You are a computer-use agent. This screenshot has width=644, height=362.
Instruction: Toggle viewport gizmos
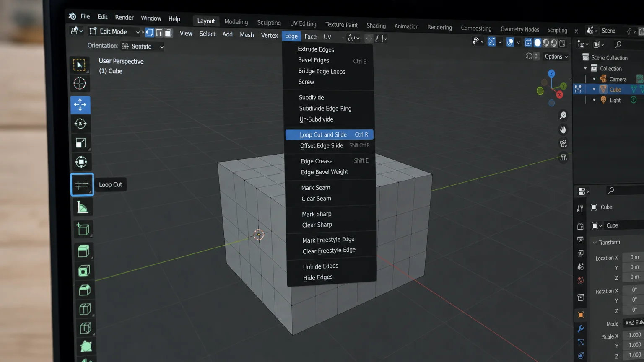click(491, 41)
